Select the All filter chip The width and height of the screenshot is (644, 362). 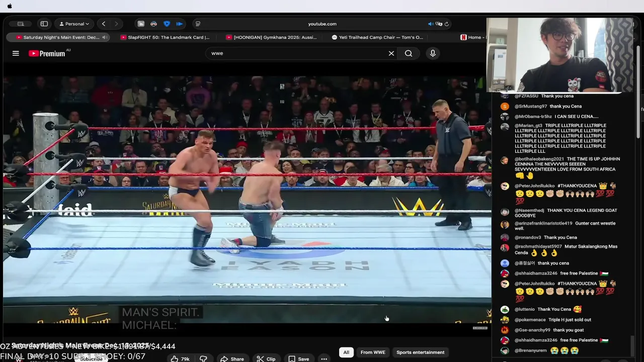(346, 352)
